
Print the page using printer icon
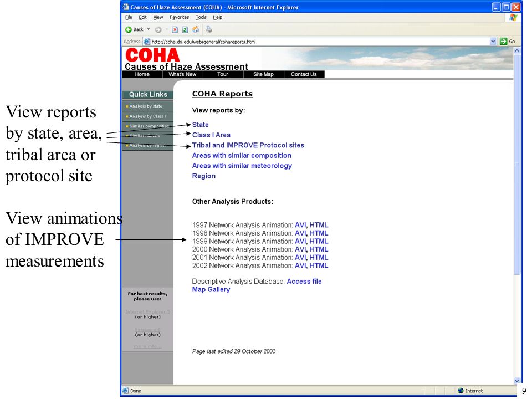click(209, 29)
